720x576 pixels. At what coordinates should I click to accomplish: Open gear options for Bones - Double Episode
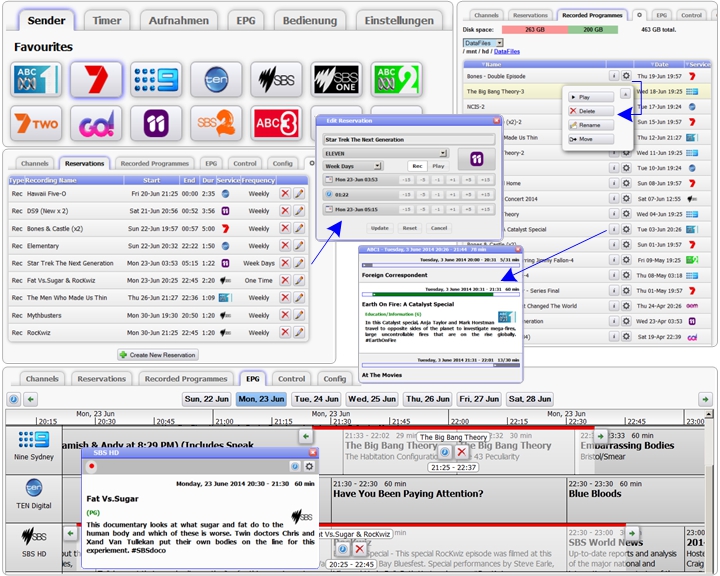[626, 76]
